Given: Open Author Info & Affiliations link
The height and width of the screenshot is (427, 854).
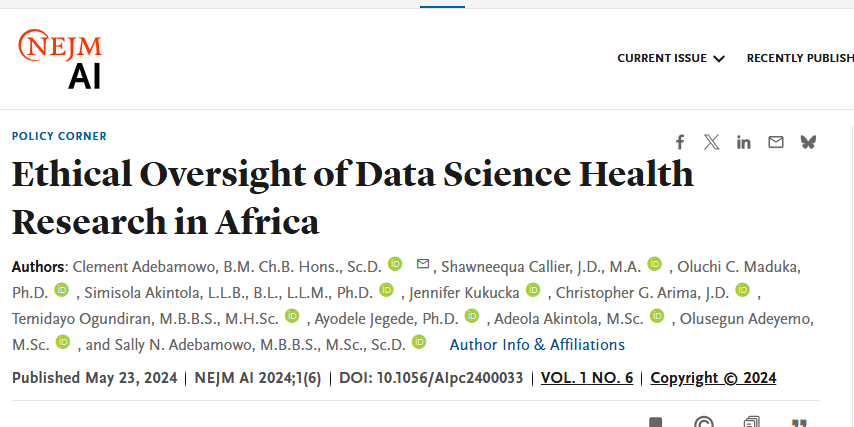Looking at the screenshot, I should click(537, 344).
